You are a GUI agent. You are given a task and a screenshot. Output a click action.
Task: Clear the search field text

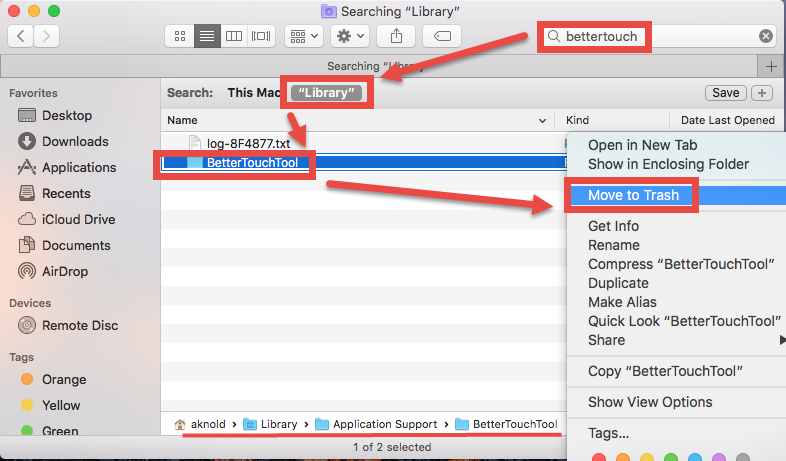(765, 36)
